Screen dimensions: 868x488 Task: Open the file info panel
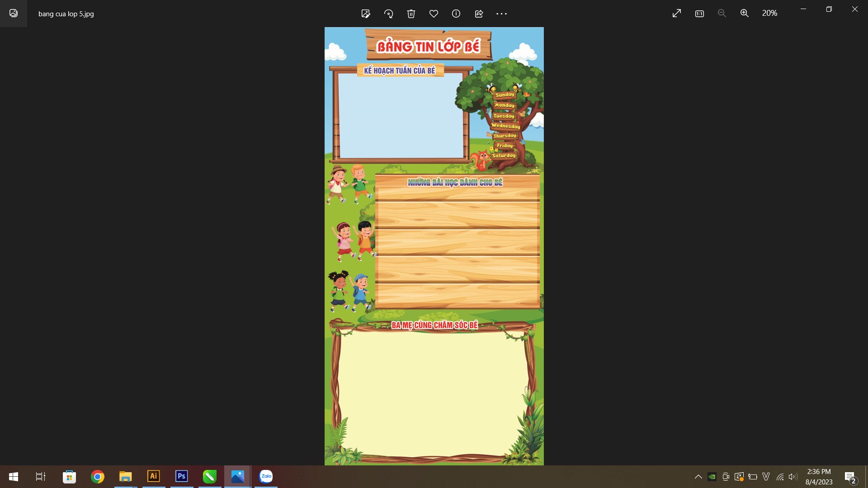pyautogui.click(x=456, y=14)
